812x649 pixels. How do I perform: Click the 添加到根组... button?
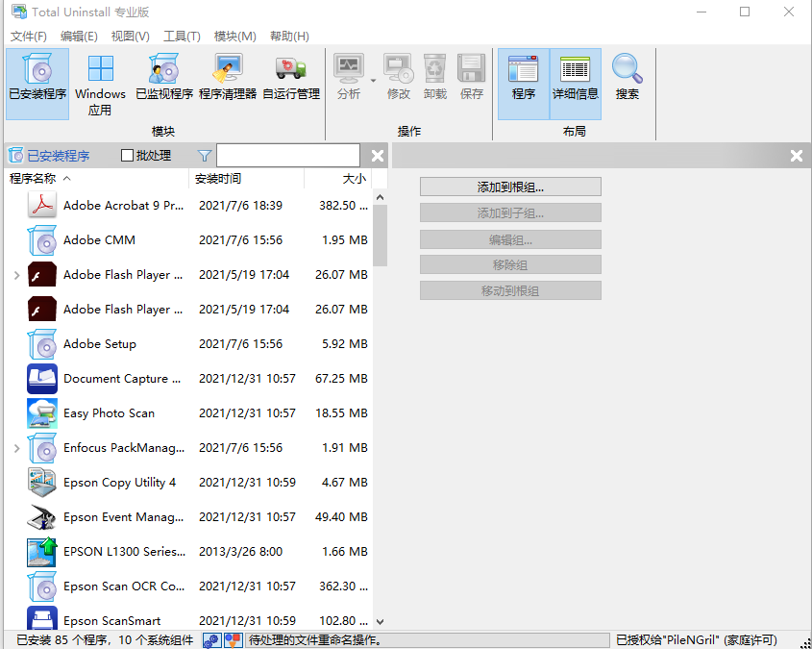tap(510, 187)
